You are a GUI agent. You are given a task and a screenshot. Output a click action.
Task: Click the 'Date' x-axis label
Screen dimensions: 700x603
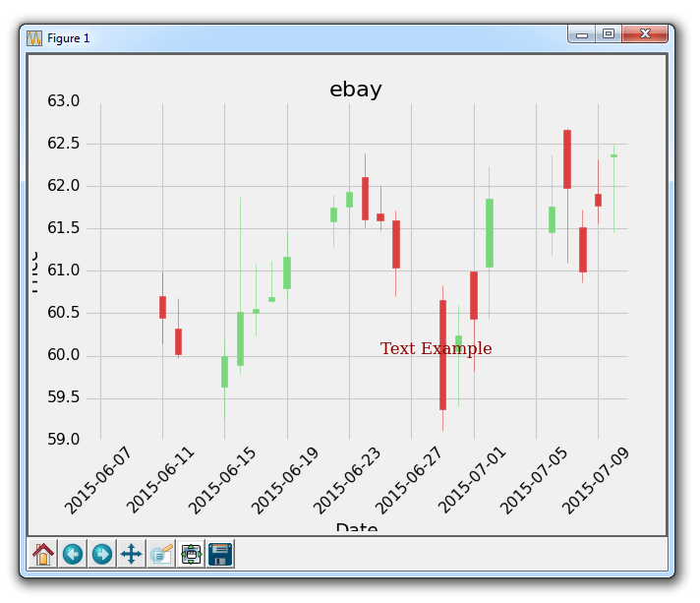point(356,528)
